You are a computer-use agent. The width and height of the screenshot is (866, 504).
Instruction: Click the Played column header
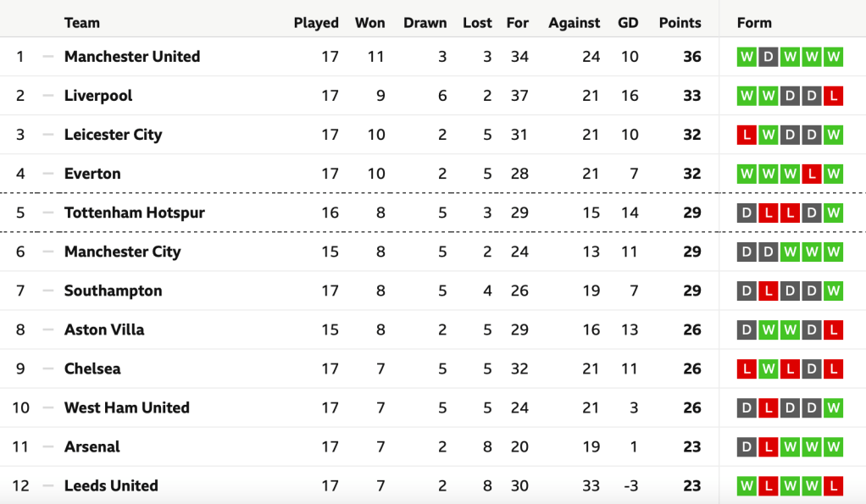pos(316,23)
